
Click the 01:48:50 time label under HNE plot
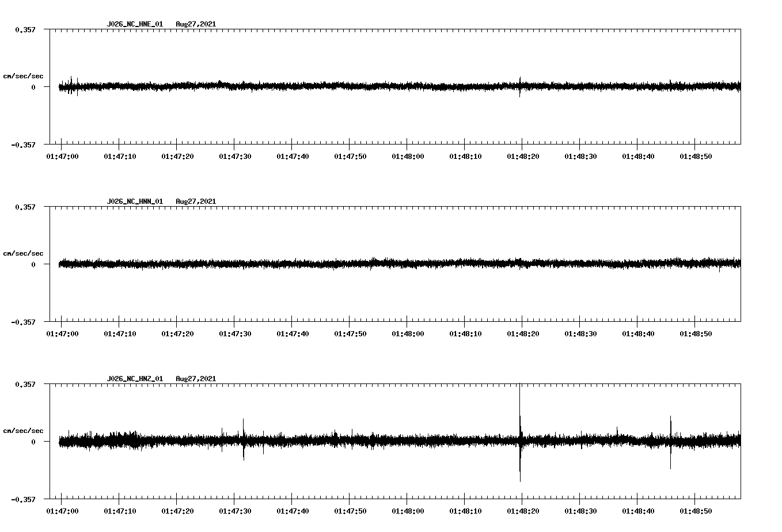(696, 156)
